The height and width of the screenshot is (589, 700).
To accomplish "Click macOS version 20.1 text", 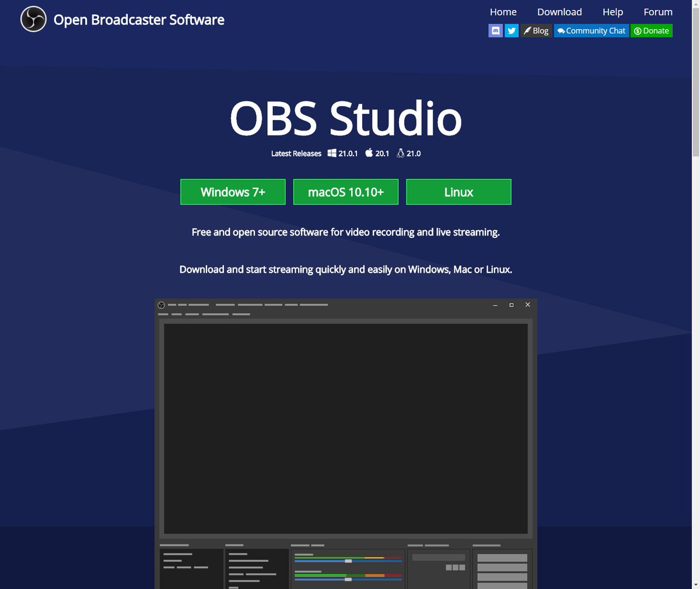I will [x=382, y=153].
